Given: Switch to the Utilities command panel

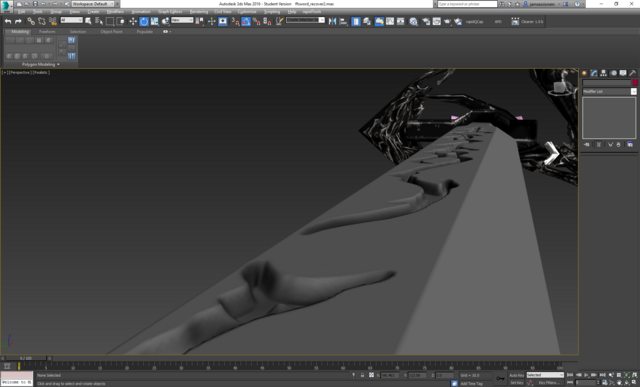Looking at the screenshot, I should tap(633, 73).
